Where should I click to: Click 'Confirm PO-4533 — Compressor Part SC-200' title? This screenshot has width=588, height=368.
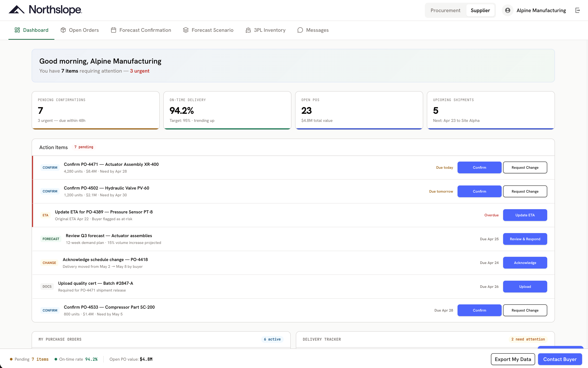(x=109, y=307)
